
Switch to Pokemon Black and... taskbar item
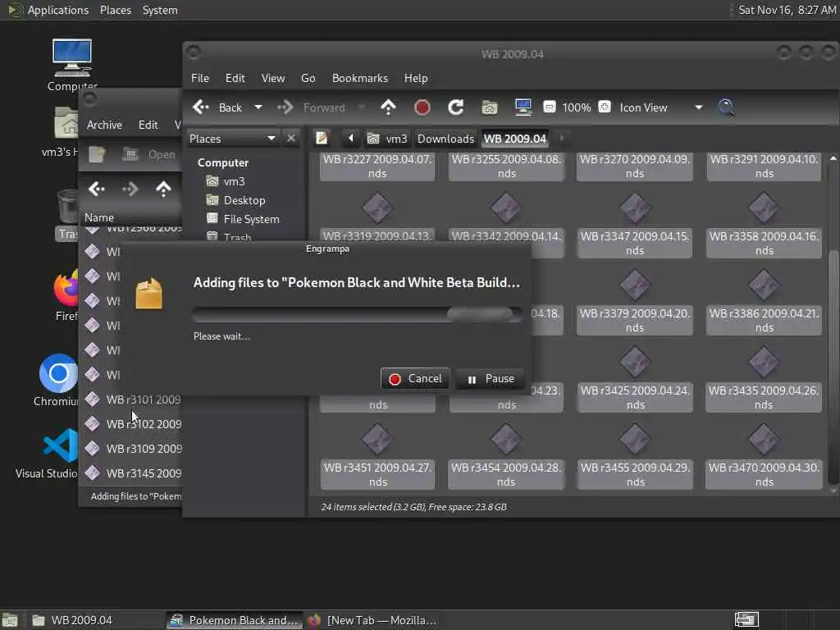(x=234, y=620)
